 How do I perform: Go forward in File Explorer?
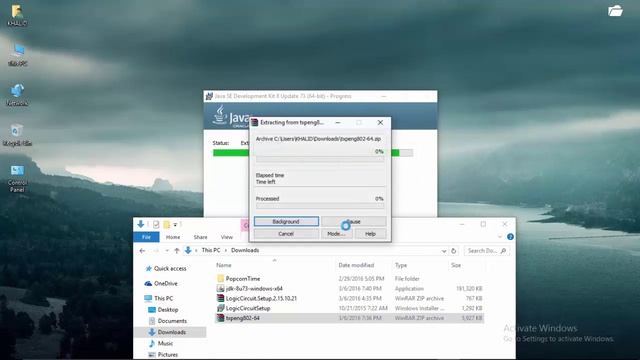point(156,251)
